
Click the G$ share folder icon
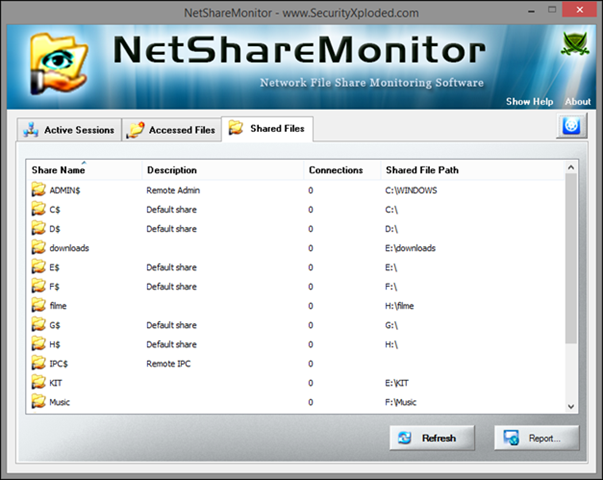click(38, 324)
